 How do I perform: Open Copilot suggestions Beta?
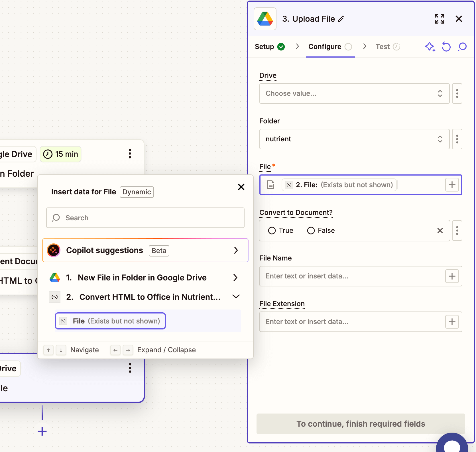[x=145, y=250]
